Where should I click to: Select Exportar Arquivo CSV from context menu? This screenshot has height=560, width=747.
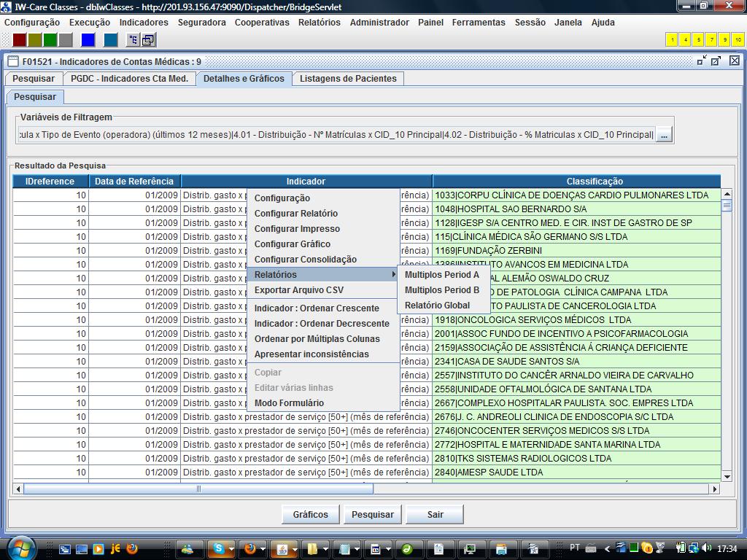click(298, 290)
